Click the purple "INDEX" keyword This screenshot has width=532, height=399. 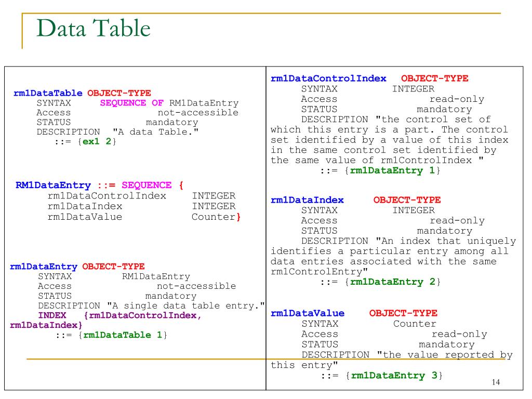(52, 315)
